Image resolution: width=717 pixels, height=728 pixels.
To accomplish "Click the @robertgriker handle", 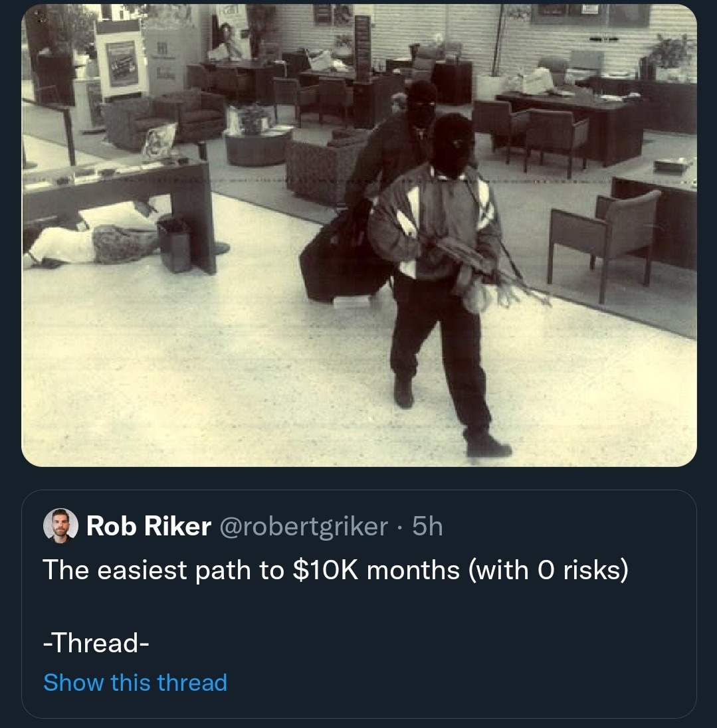I will click(304, 527).
